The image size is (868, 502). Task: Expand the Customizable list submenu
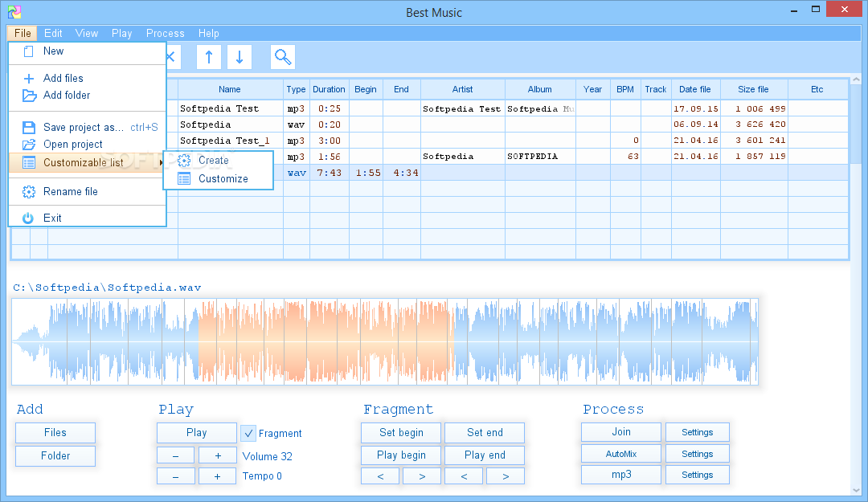[84, 162]
